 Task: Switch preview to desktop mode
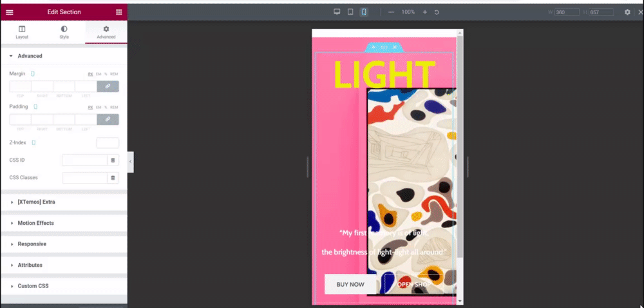tap(337, 12)
